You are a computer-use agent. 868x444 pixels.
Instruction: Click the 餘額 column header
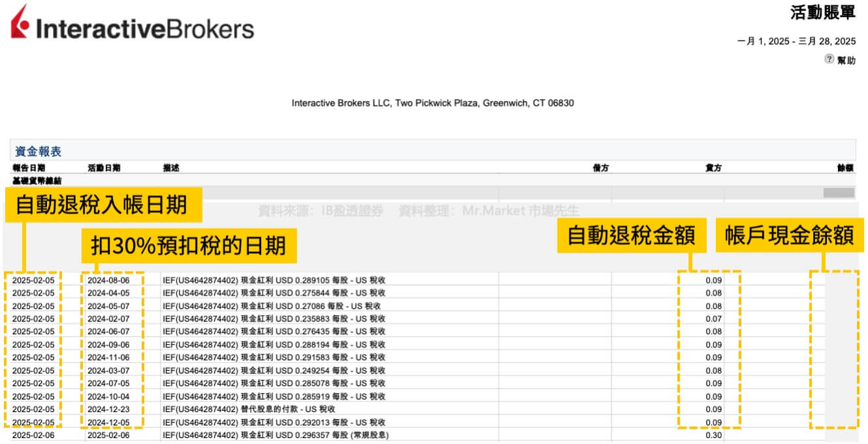(x=845, y=168)
